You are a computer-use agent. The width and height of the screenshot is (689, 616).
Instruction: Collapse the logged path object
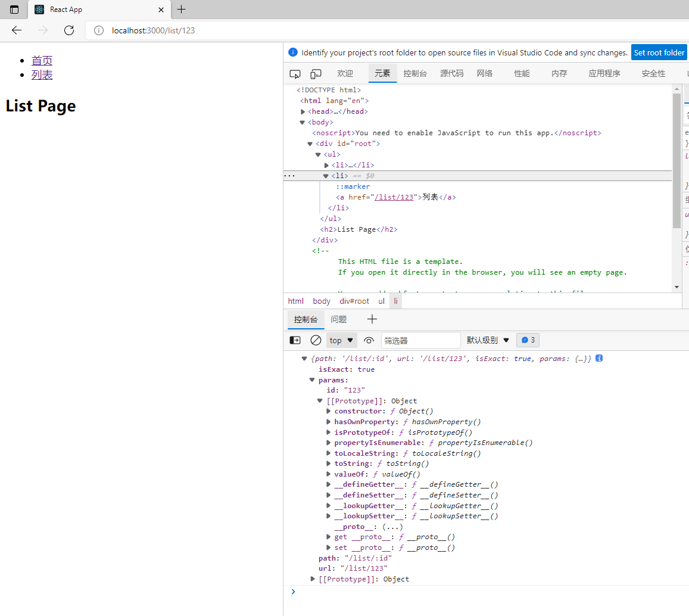point(304,359)
